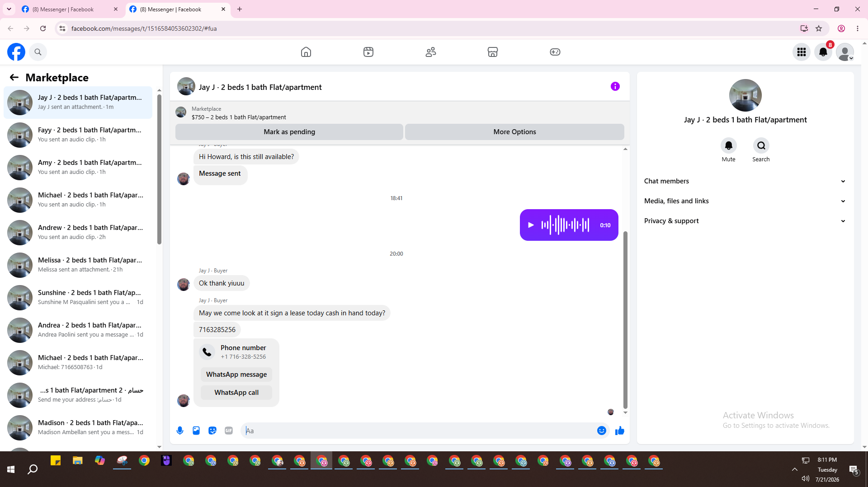The image size is (868, 487).
Task: Open the Windows Start menu
Action: (x=11, y=469)
